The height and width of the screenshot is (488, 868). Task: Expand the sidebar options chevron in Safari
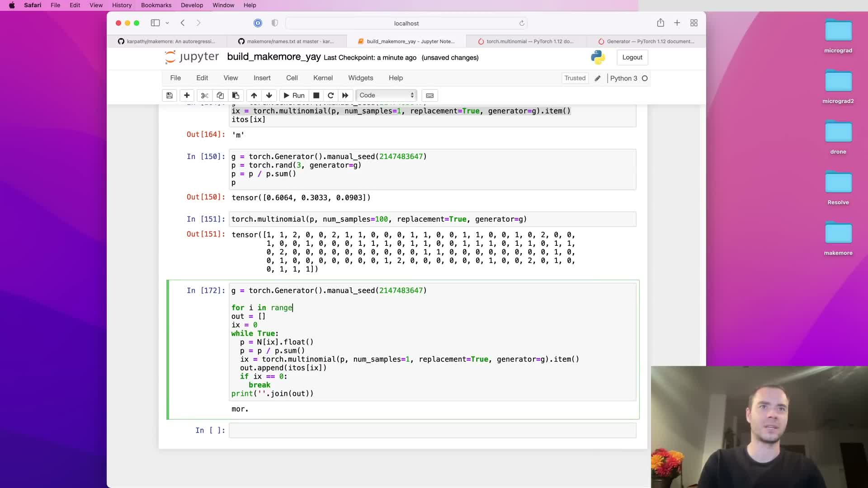167,23
